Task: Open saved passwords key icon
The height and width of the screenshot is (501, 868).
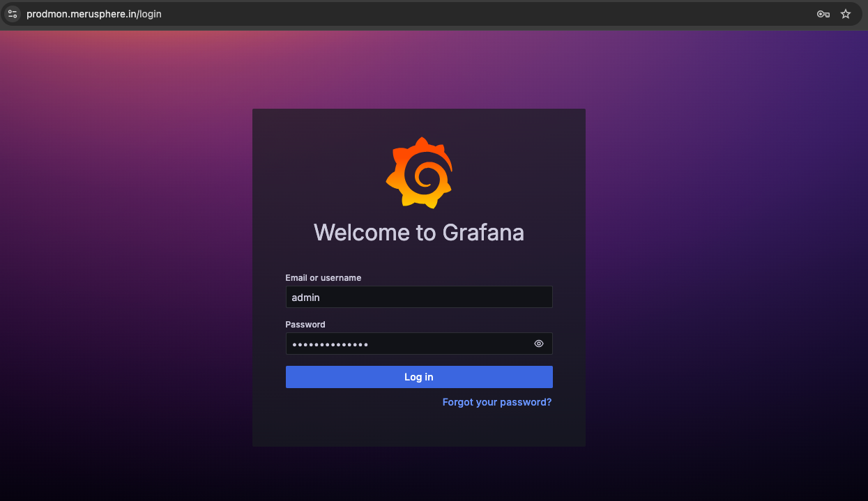Action: [823, 14]
